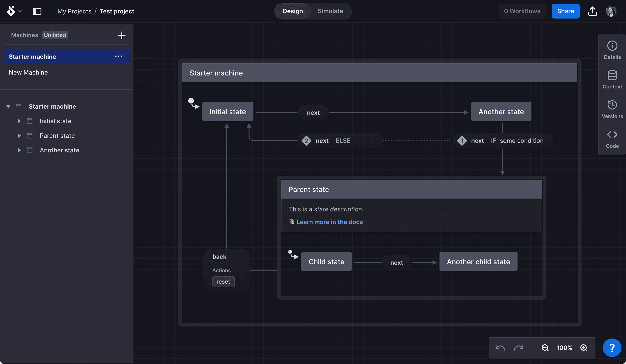Open the Context panel icon
This screenshot has width=626, height=364.
[x=612, y=75]
